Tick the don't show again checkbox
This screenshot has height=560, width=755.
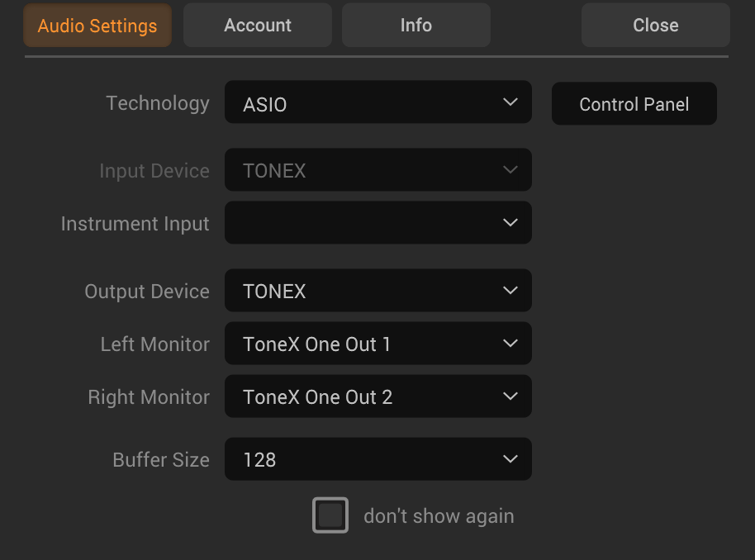click(330, 515)
